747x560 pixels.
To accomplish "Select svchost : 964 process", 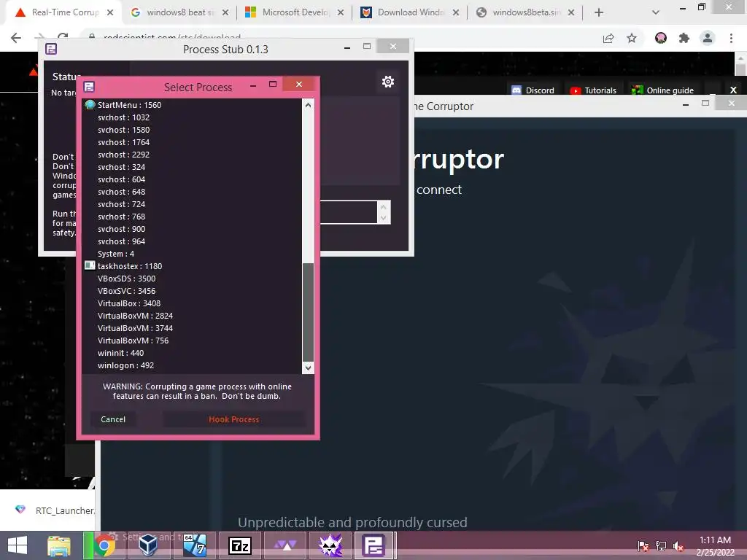I will click(x=193, y=241).
